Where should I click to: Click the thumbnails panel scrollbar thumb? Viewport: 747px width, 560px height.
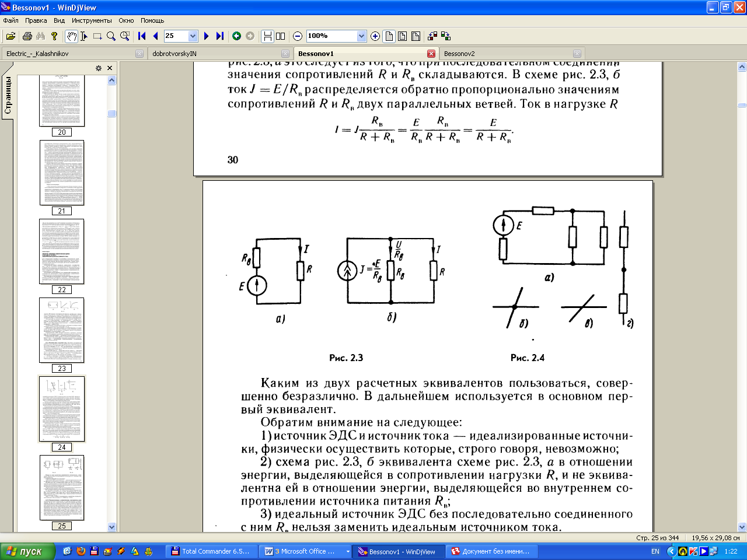(x=112, y=114)
